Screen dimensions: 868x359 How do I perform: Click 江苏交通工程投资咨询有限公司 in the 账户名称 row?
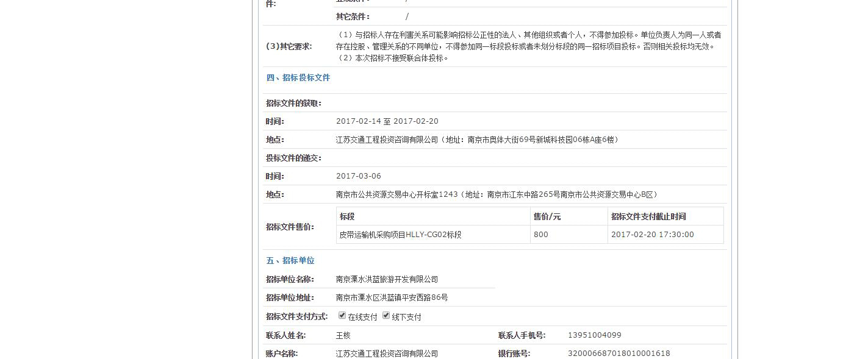(x=387, y=354)
